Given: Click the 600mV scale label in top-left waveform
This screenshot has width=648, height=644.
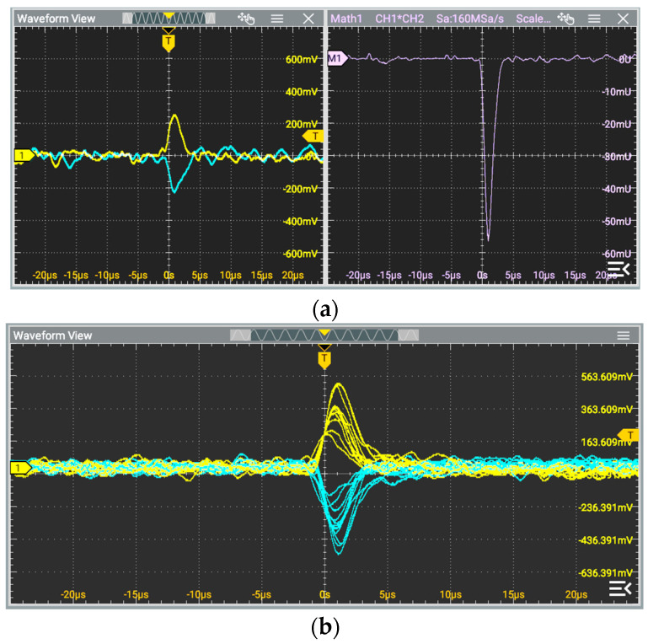Looking at the screenshot, I should click(x=302, y=59).
